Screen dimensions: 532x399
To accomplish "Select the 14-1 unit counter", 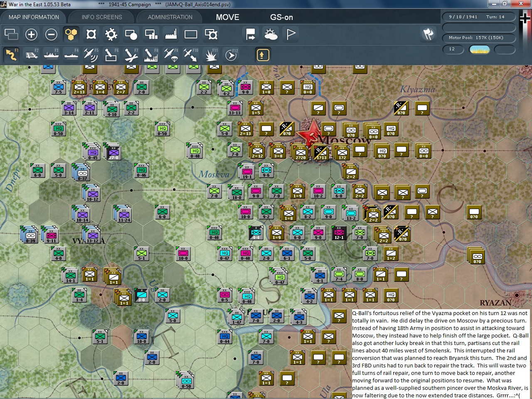I will (70, 276).
